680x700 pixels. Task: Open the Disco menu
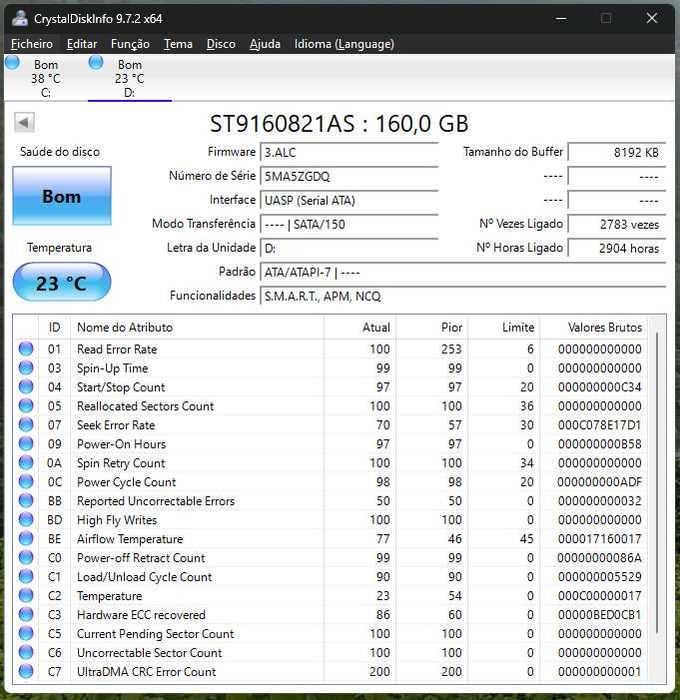coord(221,44)
